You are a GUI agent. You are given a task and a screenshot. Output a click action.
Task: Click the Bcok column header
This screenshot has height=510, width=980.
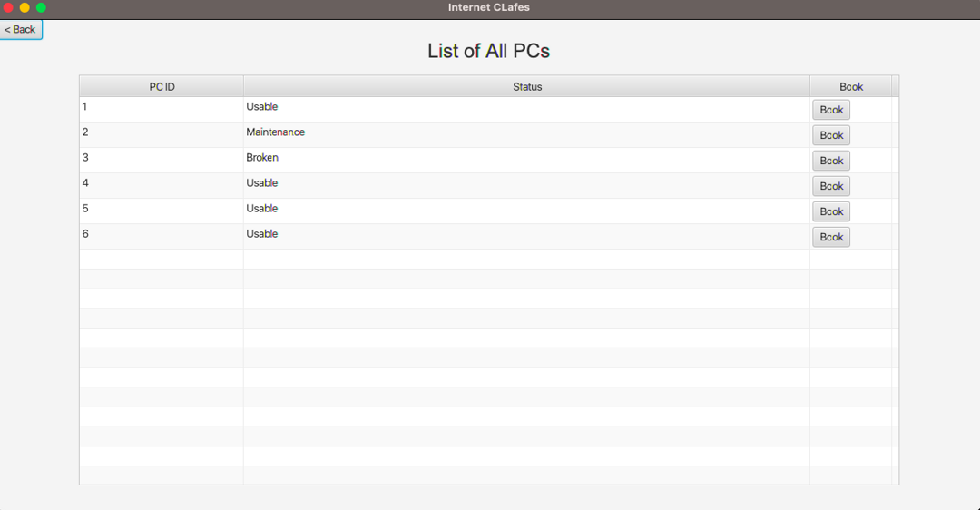(850, 87)
